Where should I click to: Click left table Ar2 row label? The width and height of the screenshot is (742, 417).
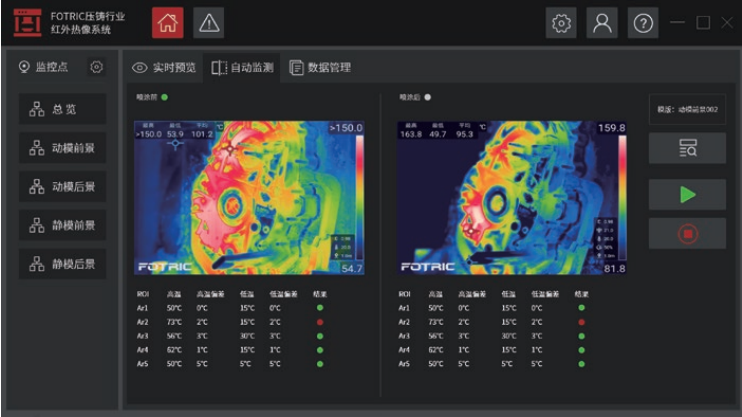tap(142, 322)
